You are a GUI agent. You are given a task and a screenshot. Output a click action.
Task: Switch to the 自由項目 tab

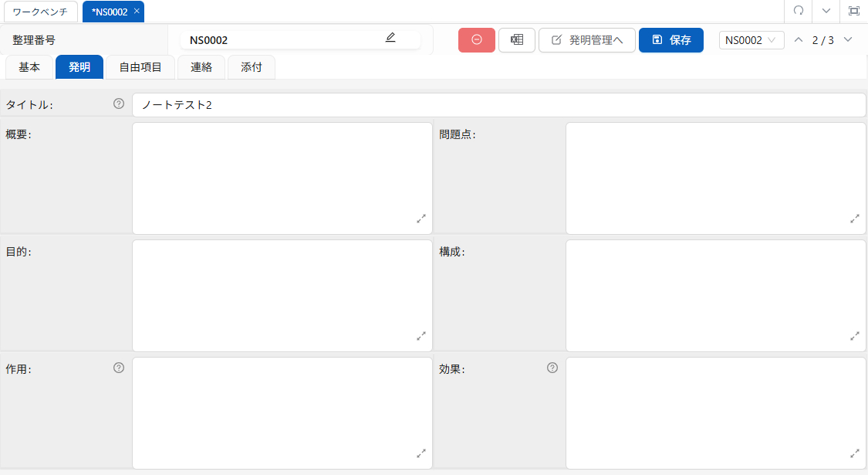point(140,67)
